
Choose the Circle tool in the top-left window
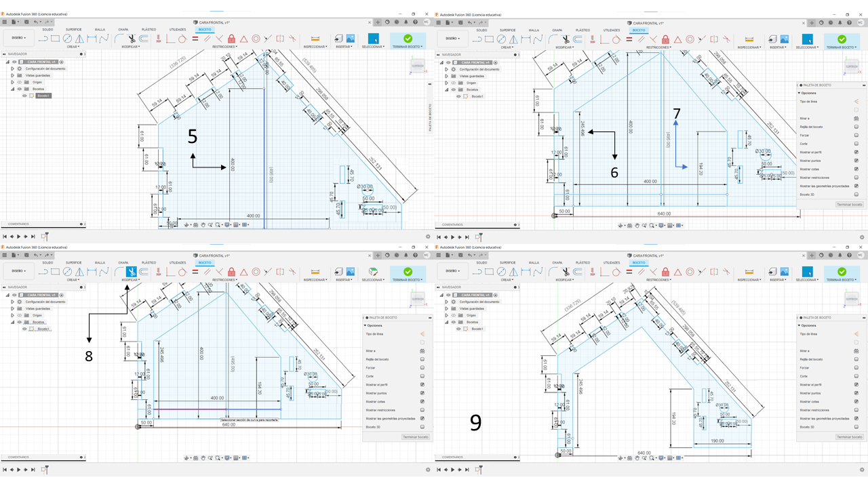67,39
